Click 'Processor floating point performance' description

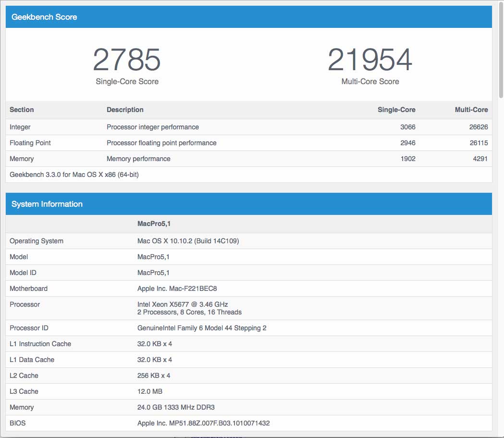click(x=161, y=143)
